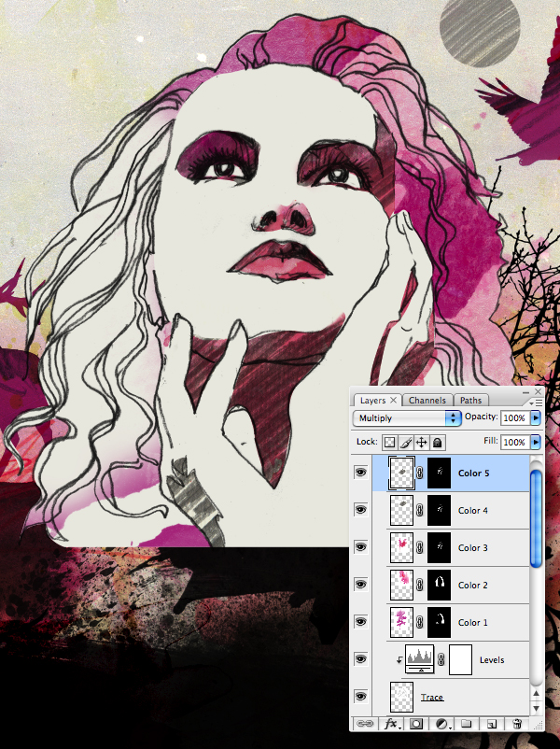Viewport: 560px width, 749px height.
Task: Close the Layers tab with its X
Action: coord(393,400)
